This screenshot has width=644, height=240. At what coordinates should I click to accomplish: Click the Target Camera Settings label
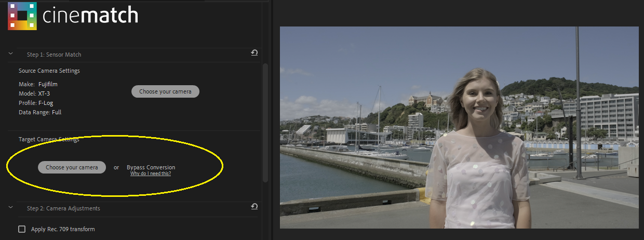(49, 139)
